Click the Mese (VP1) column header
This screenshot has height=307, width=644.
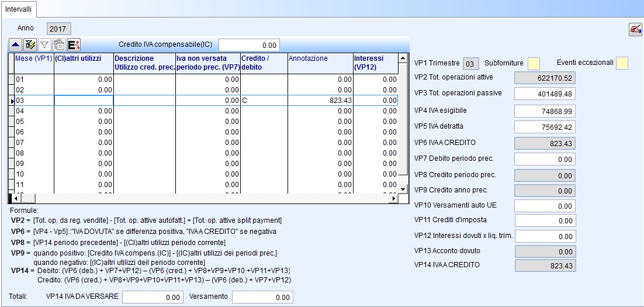point(34,63)
